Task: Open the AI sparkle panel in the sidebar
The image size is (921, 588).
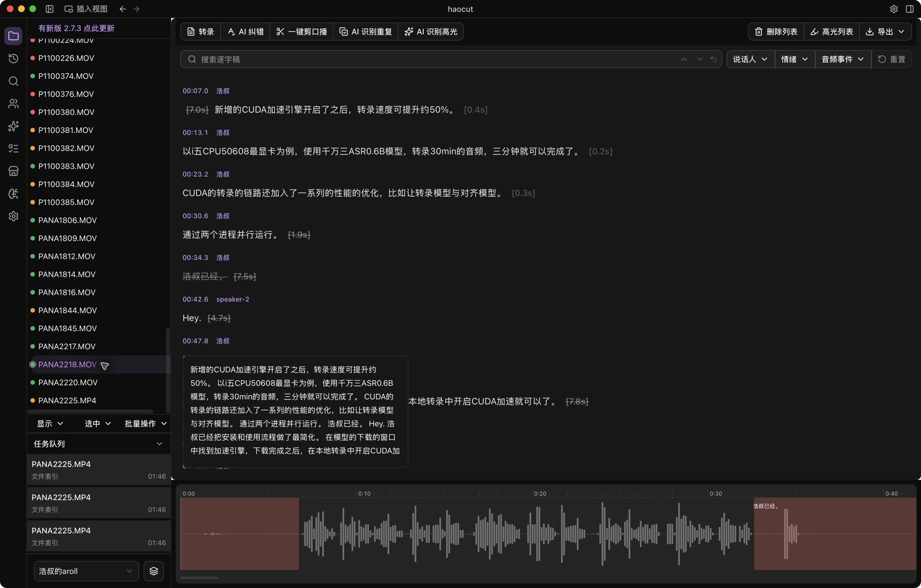Action: pos(13,126)
